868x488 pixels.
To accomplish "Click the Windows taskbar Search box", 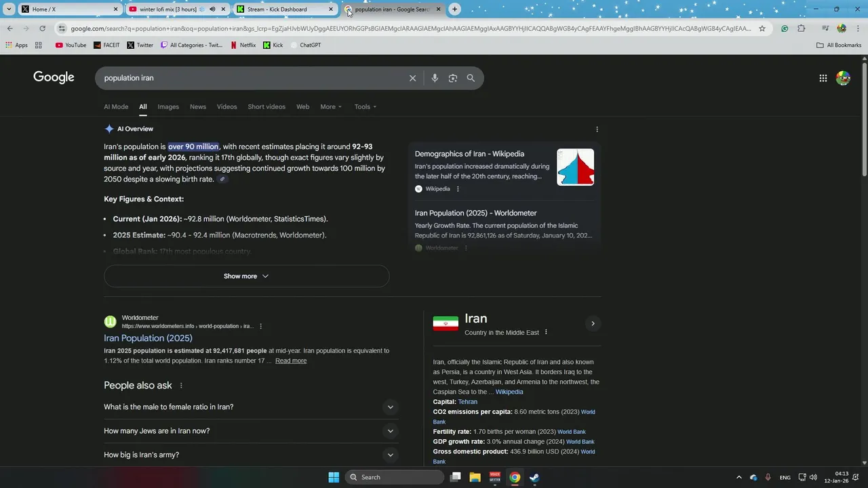I will tap(395, 477).
